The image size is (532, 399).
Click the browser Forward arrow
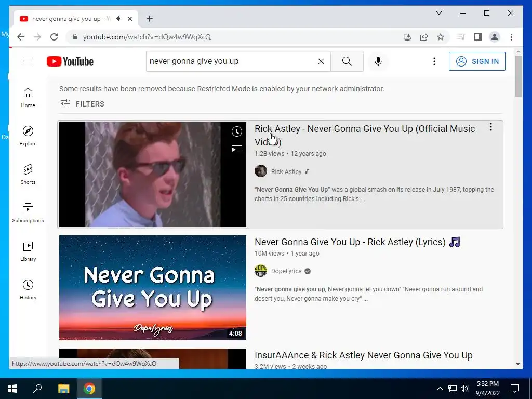[x=37, y=37]
